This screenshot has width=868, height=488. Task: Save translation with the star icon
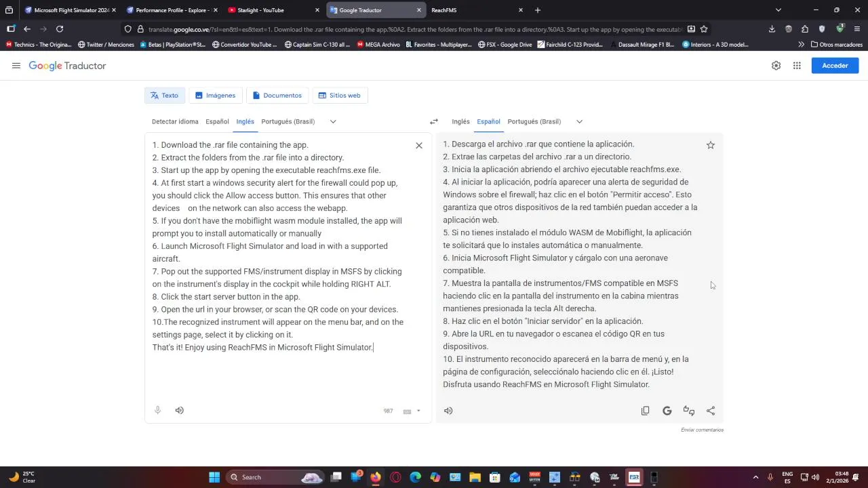711,145
